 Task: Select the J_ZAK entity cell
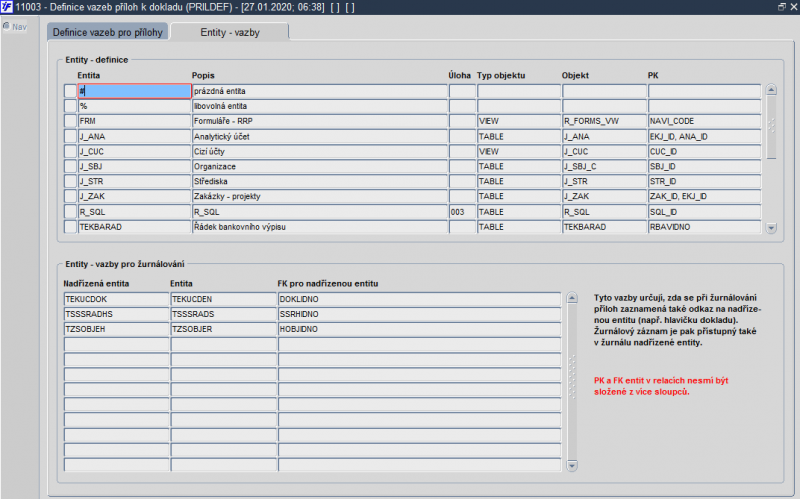click(x=135, y=196)
